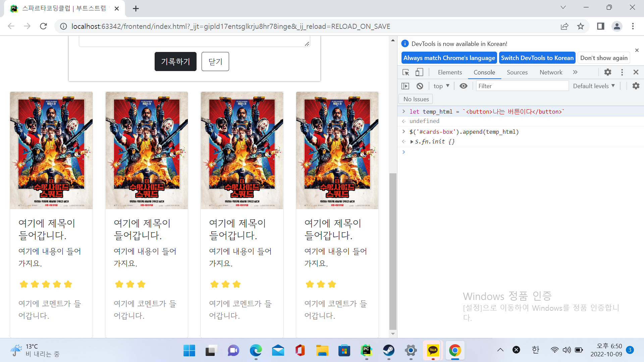The width and height of the screenshot is (644, 362).
Task: Open Task View on the taskbar
Action: (x=211, y=350)
